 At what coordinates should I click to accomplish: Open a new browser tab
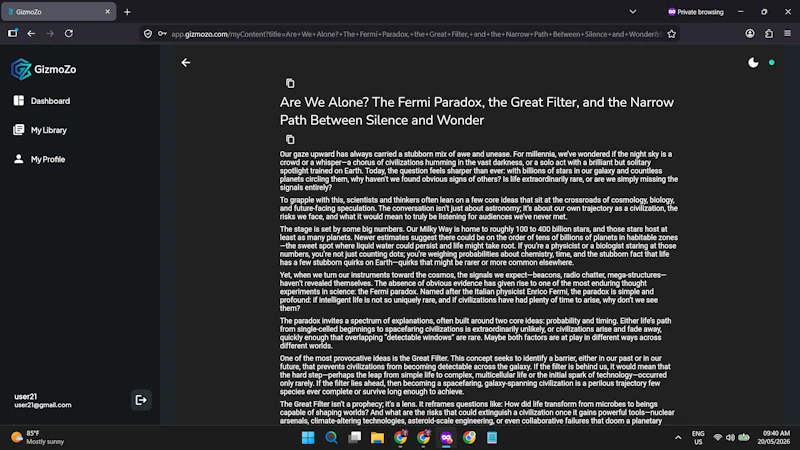click(127, 12)
